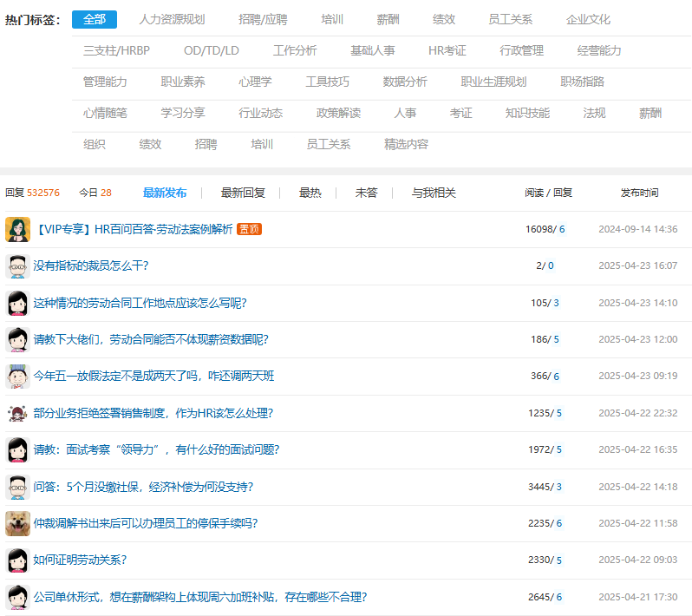The image size is (692, 616).
Task: Filter by 学习分享 tag
Action: coord(183,113)
